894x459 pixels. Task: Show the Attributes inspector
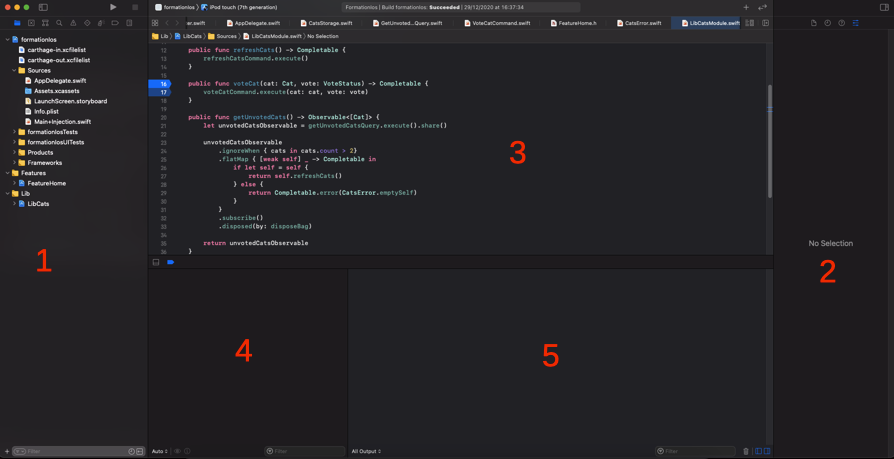pyautogui.click(x=856, y=23)
